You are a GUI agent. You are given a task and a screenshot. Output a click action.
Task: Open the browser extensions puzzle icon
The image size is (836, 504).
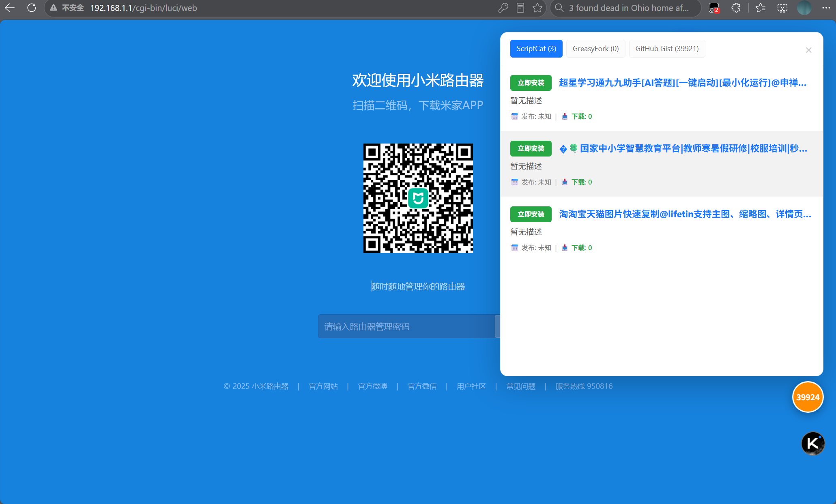(736, 8)
